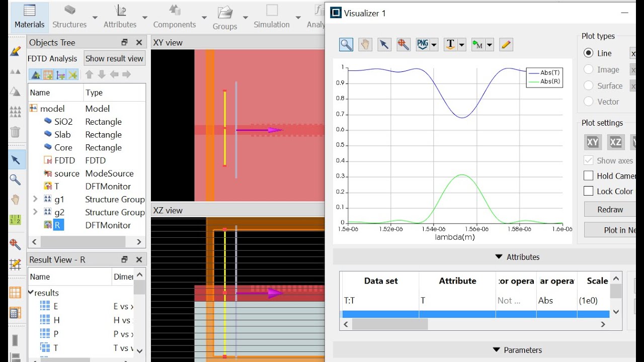Select the pan hand tool in Visualizer
This screenshot has height=362, width=644.
point(365,45)
